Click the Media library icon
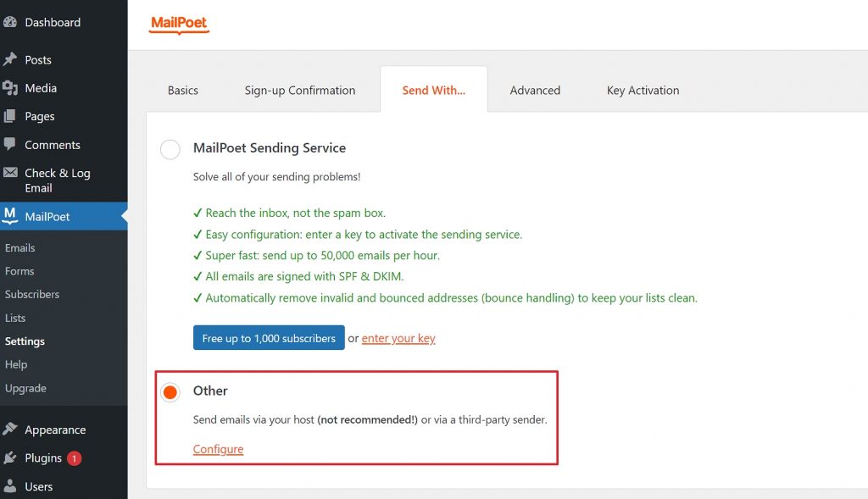The width and height of the screenshot is (868, 499). click(x=10, y=88)
